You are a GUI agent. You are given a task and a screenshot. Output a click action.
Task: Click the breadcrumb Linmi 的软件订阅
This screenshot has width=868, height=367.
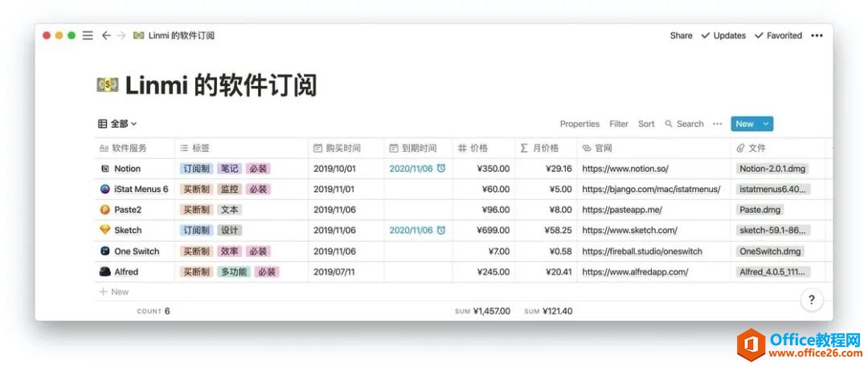174,35
